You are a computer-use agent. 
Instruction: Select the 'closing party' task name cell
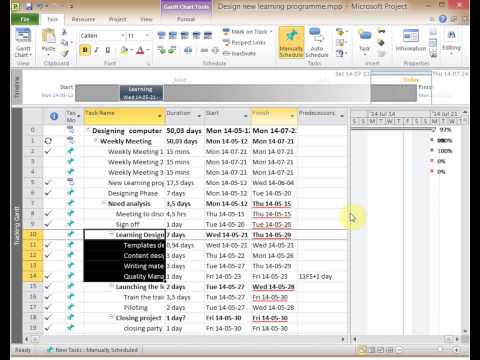pos(124,328)
